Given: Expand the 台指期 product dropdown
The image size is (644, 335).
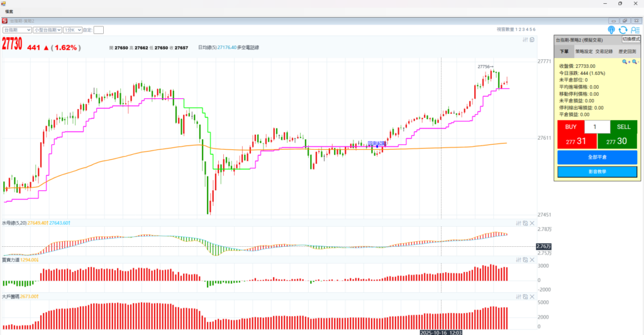Looking at the screenshot, I should 17,30.
